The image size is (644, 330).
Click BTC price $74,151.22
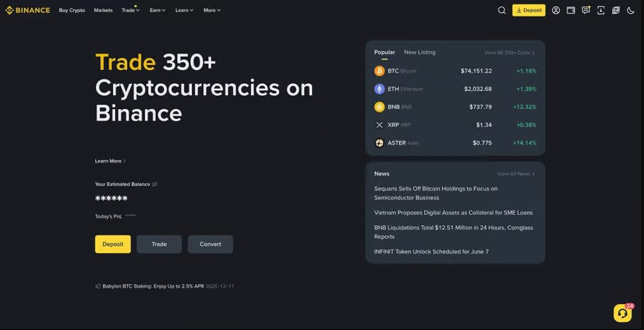click(476, 71)
